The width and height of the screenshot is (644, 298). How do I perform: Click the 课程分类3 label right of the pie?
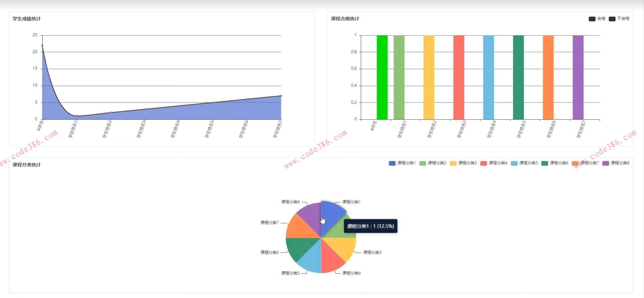(x=373, y=253)
